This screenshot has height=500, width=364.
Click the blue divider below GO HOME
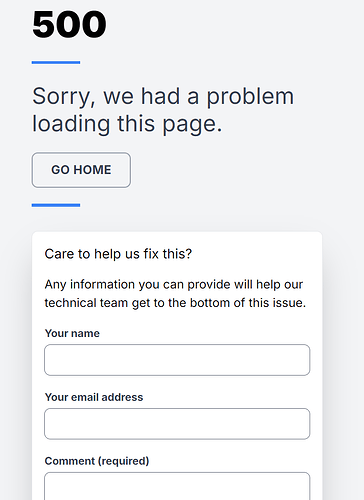click(x=56, y=205)
